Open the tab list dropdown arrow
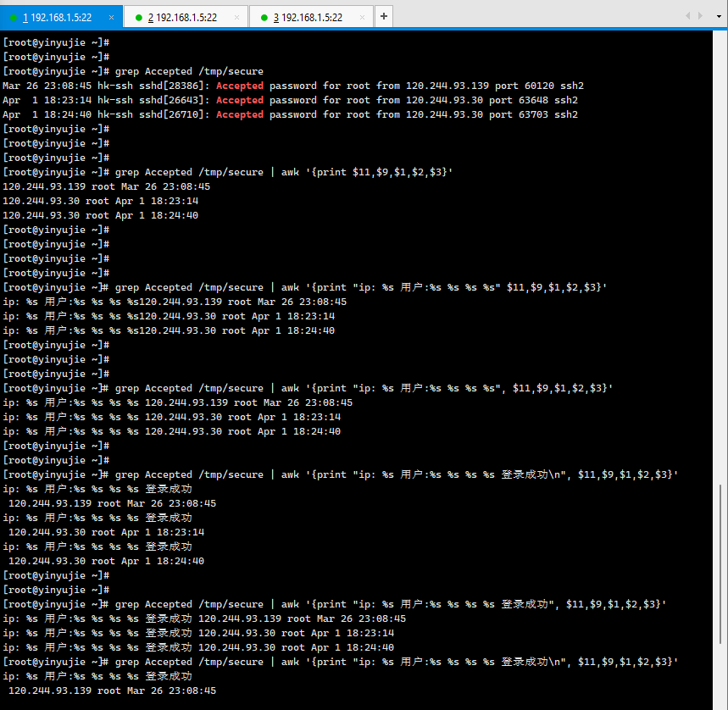This screenshot has width=728, height=710. pyautogui.click(x=719, y=16)
